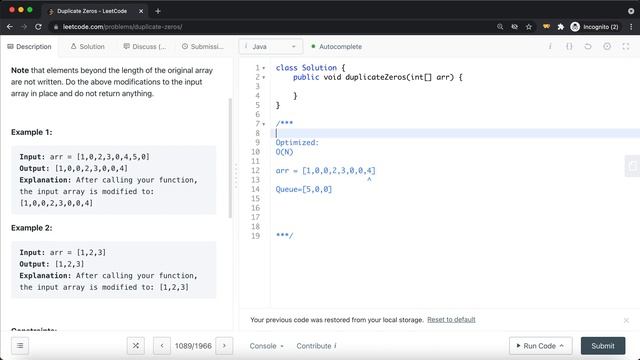Image resolution: width=640 pixels, height=360 pixels.
Task: Click the braces format code icon
Action: 569,47
